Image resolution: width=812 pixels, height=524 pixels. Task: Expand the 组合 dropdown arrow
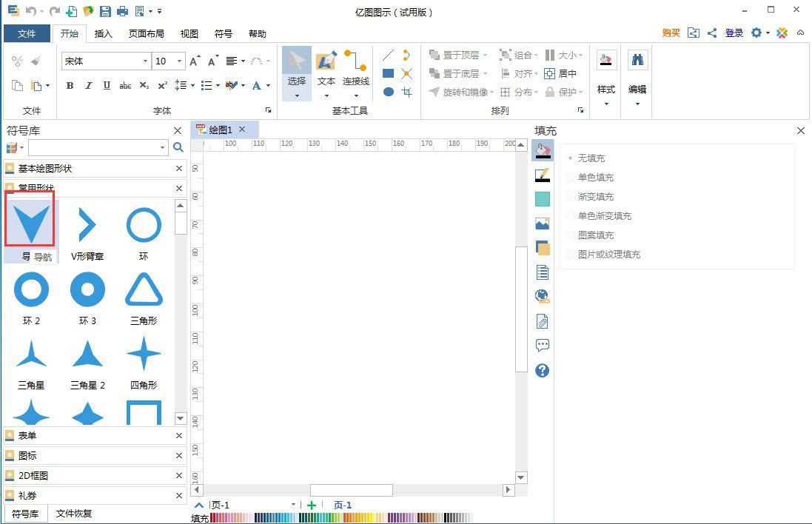click(537, 55)
